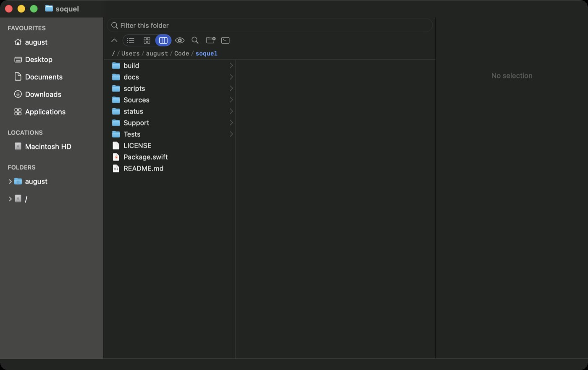Click the build folder icon
Screen dimensions: 588x370
116,66
